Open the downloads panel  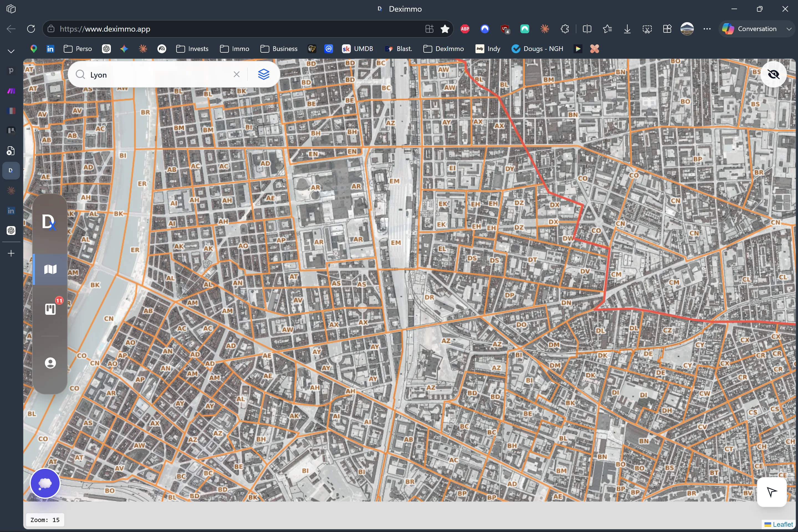(627, 29)
